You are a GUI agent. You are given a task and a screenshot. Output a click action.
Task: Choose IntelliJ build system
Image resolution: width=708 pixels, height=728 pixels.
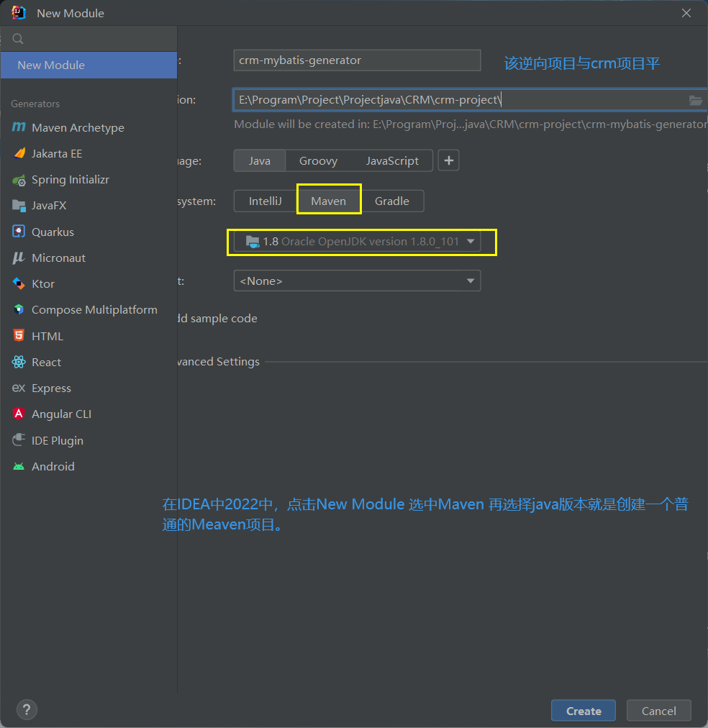tap(265, 201)
